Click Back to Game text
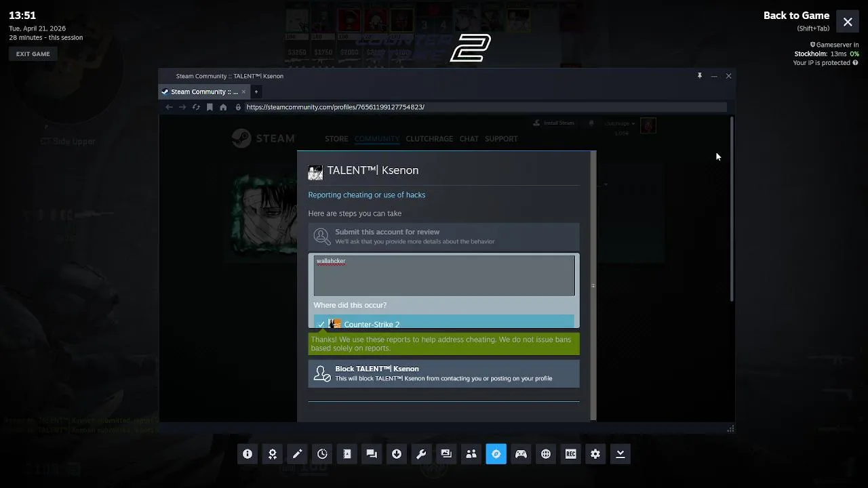 (796, 16)
